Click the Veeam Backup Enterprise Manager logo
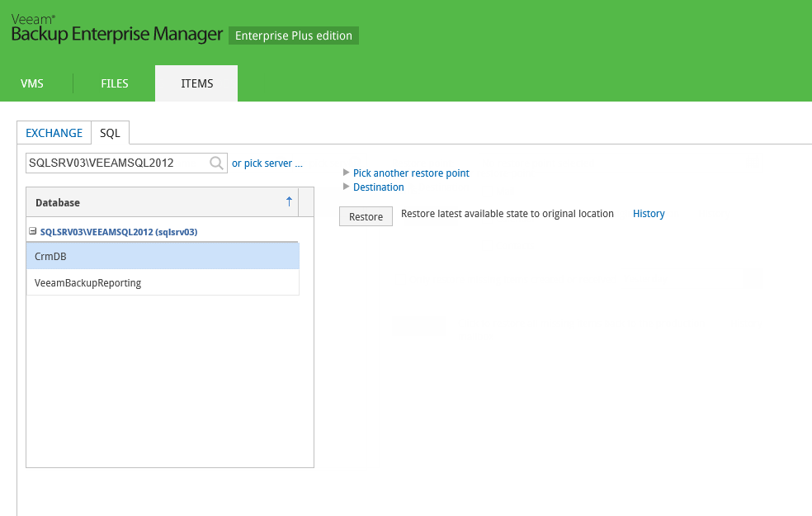The image size is (812, 516). tap(117, 28)
